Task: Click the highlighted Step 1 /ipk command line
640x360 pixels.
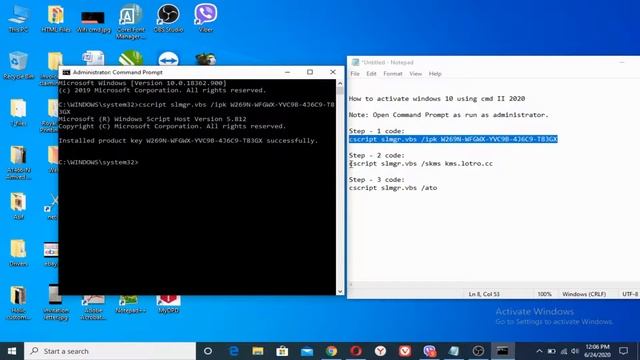Action: click(x=453, y=139)
